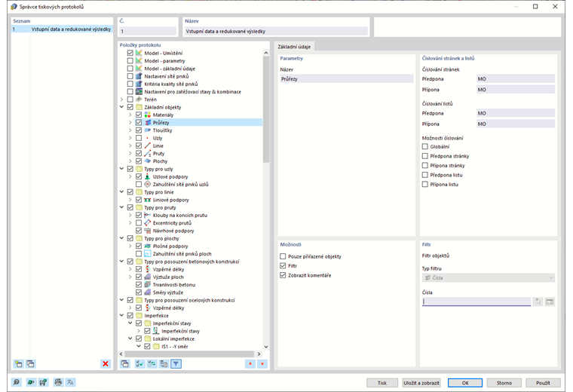Image resolution: width=573 pixels, height=392 pixels.
Task: Select Vstupní data a redukované výsledky list row
Action: 62,29
